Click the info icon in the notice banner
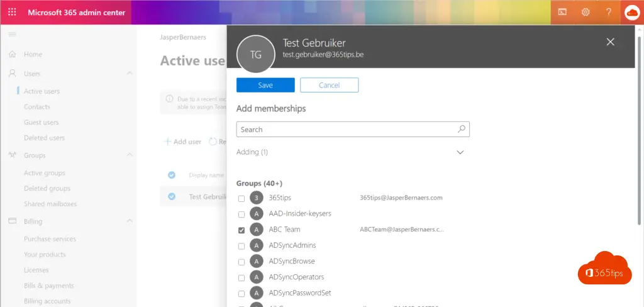Image resolution: width=644 pixels, height=307 pixels. (x=169, y=99)
